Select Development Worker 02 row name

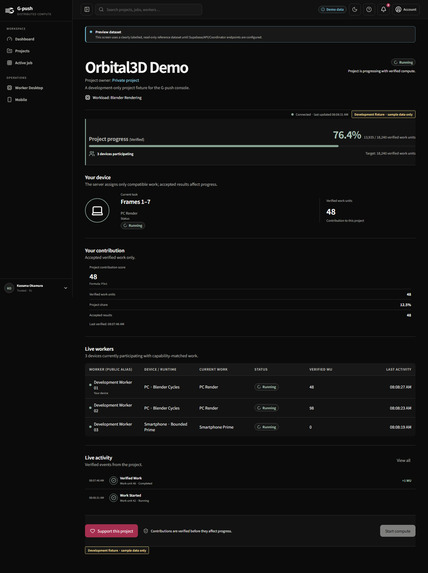click(113, 408)
